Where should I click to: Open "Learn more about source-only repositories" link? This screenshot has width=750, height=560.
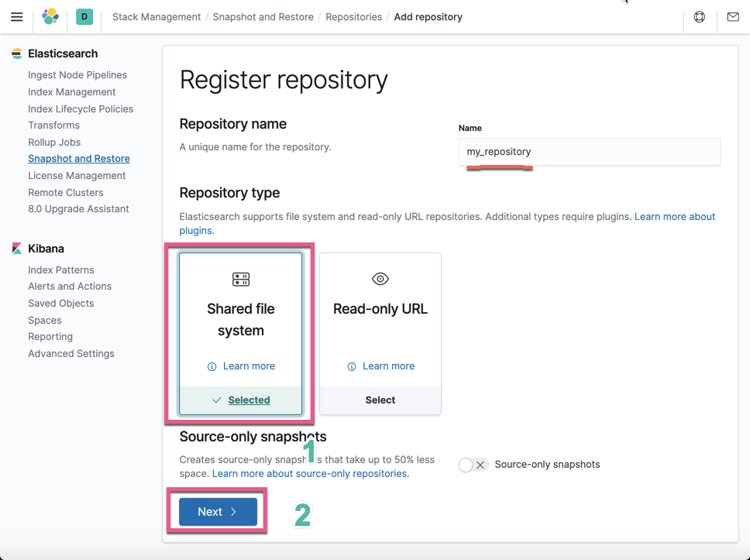pyautogui.click(x=309, y=473)
